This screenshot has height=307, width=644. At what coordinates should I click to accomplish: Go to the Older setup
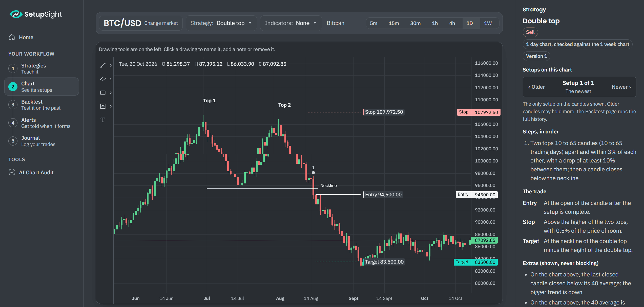coord(536,87)
